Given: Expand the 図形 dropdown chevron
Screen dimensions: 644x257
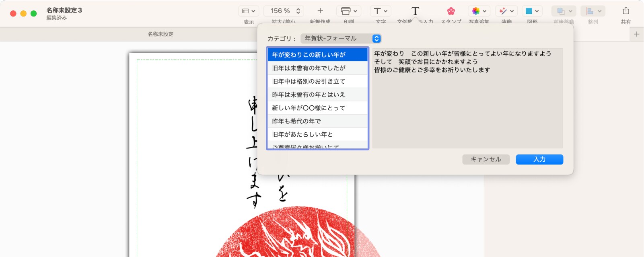Looking at the screenshot, I should tap(537, 11).
